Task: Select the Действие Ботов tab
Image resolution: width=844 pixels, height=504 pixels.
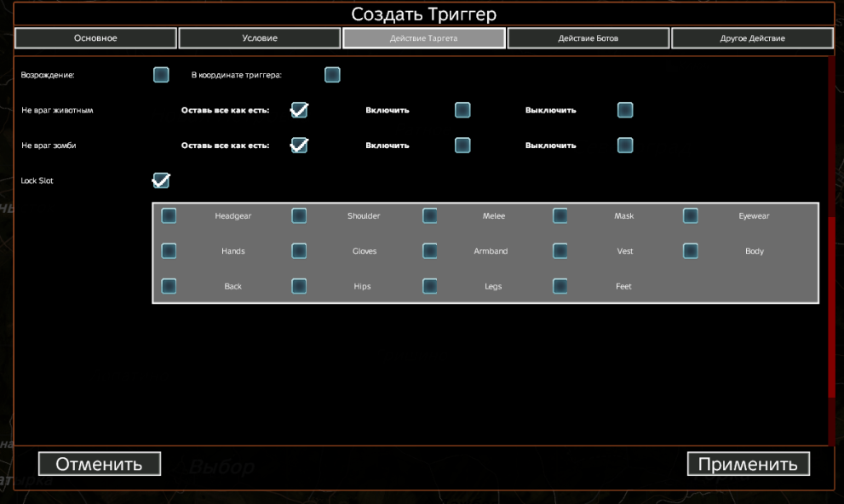Action: pos(588,38)
